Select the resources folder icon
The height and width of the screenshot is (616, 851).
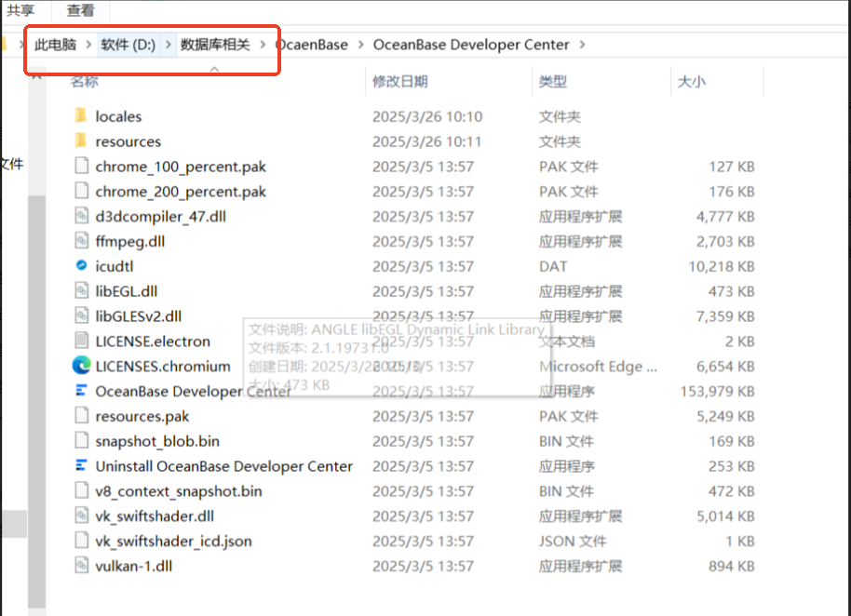[x=81, y=141]
